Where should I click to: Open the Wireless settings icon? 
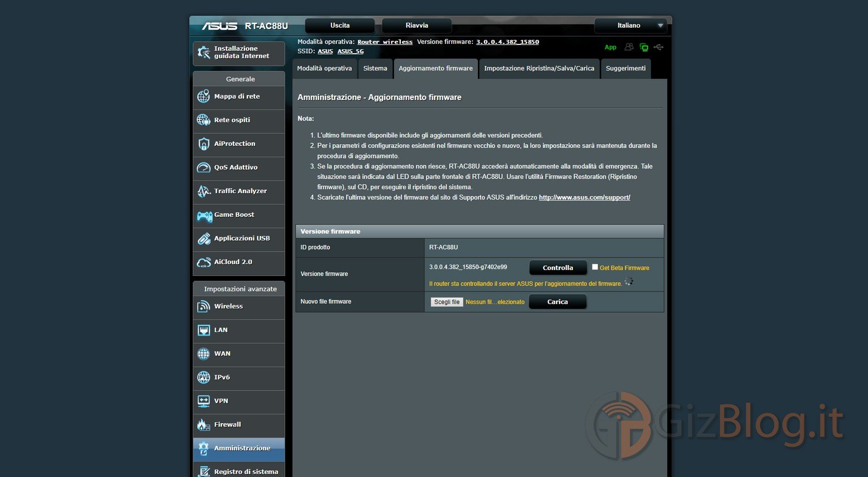203,306
